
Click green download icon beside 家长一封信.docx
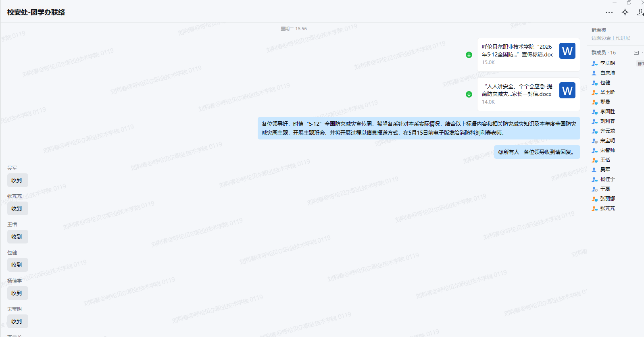tap(469, 94)
